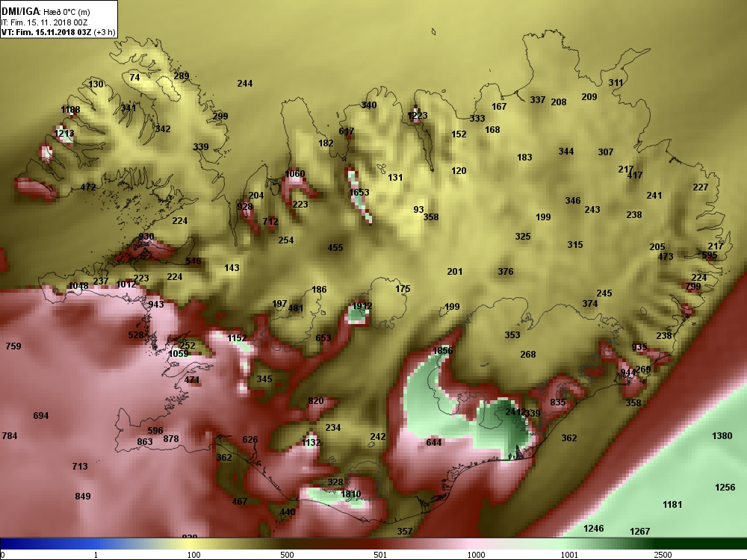Click the map value 346
Image resolution: width=747 pixels, height=560 pixels.
coord(573,201)
